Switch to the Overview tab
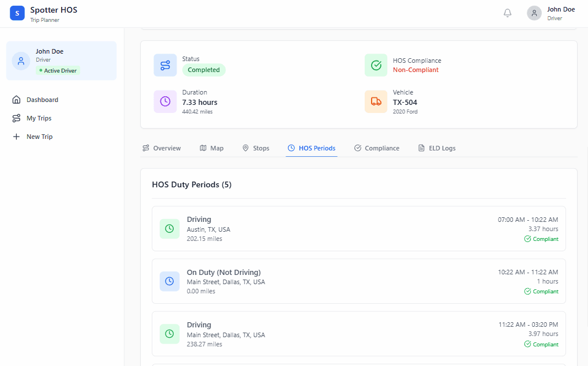Image resolution: width=588 pixels, height=366 pixels. (162, 148)
